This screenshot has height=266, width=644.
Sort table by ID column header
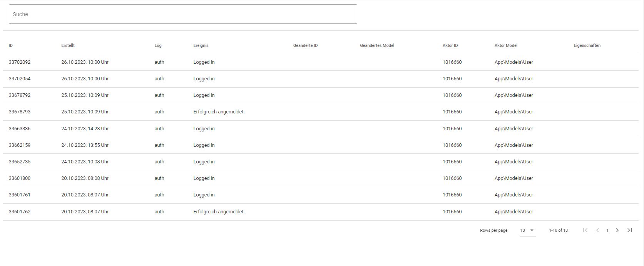point(11,45)
